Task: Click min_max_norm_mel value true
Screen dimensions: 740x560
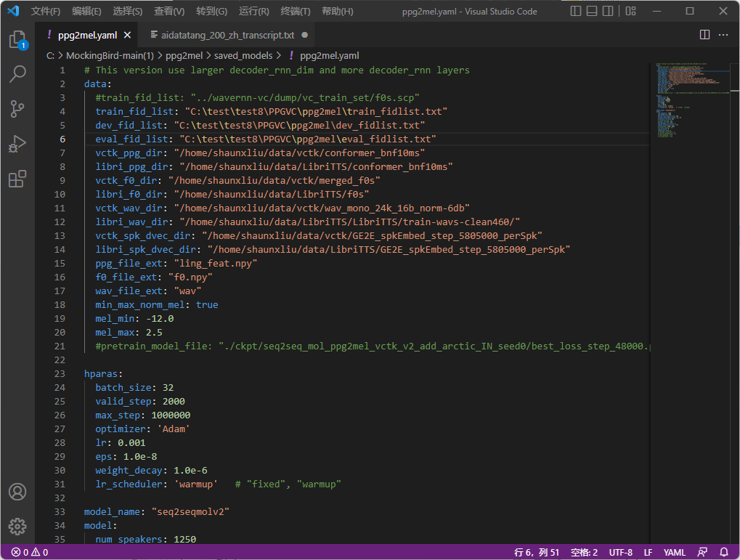Action: 207,304
